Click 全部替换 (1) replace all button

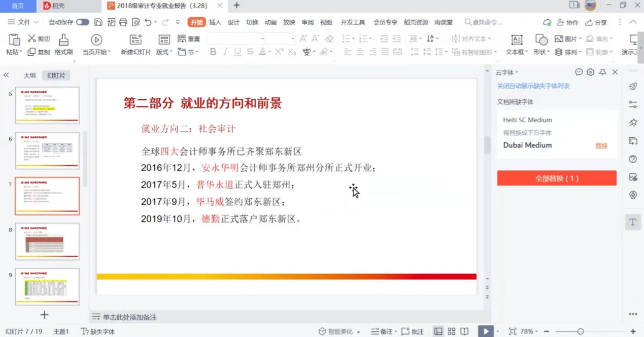[557, 178]
